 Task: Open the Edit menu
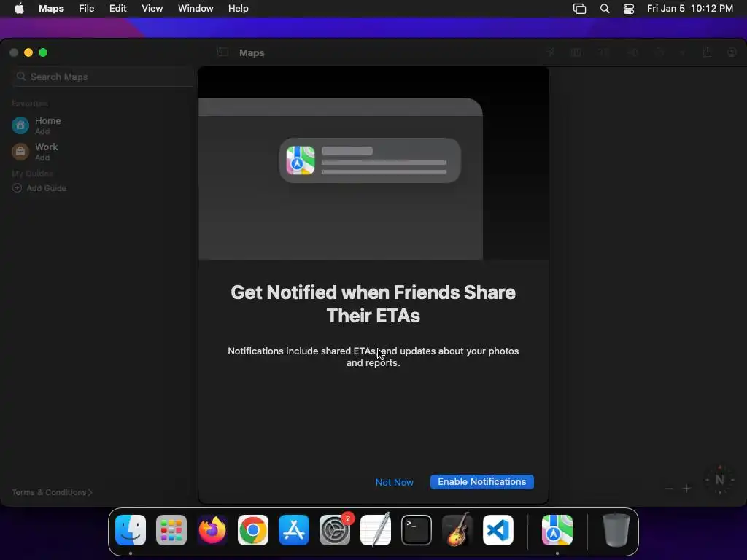117,9
